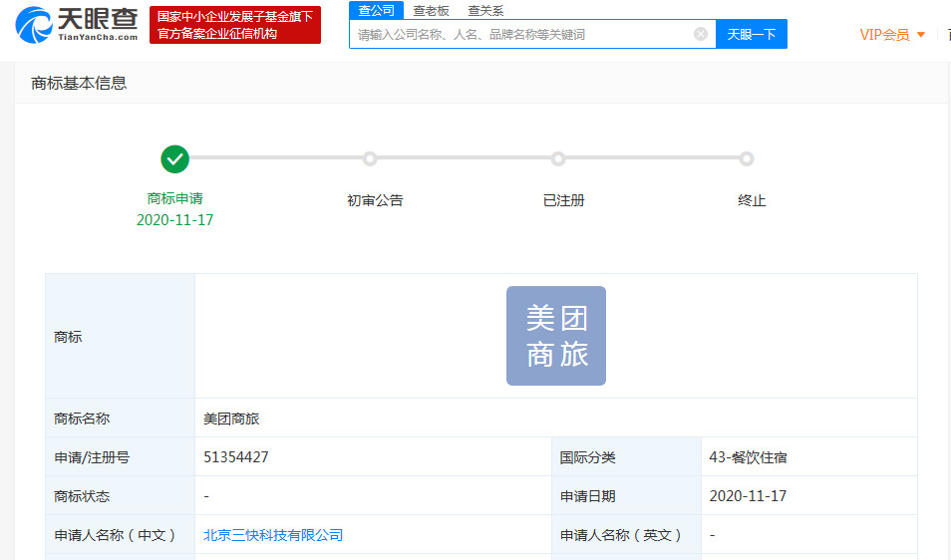Click the green checkmark for 商标申请 step
This screenshot has width=951, height=560.
click(x=174, y=159)
